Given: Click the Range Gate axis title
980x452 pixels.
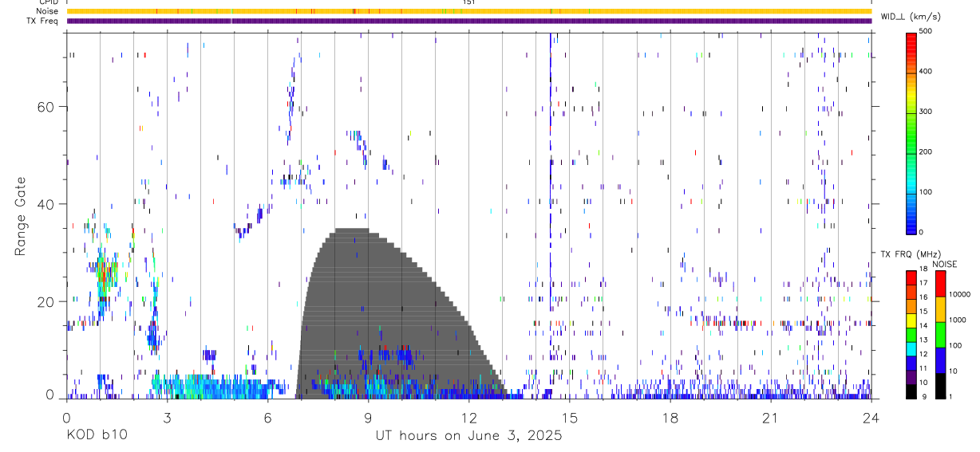Looking at the screenshot, I should (21, 216).
